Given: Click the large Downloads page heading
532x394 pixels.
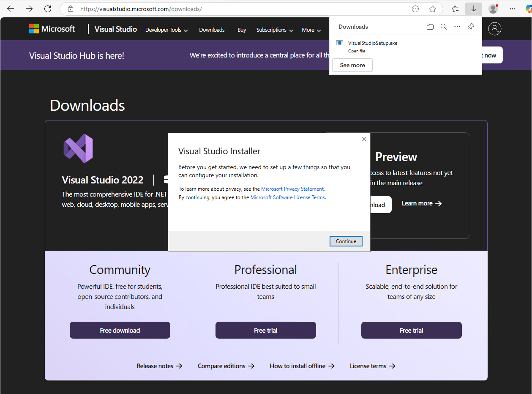Looking at the screenshot, I should (87, 105).
